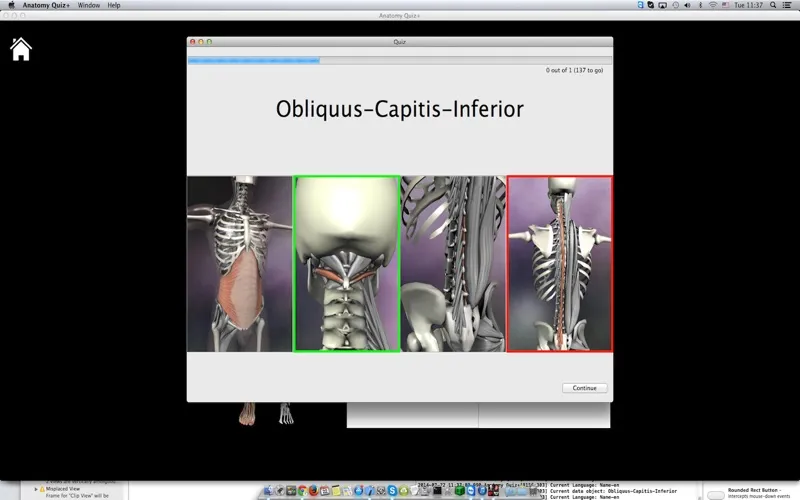This screenshot has height=500, width=800.
Task: Open Google Chrome from the dock
Action: pyautogui.click(x=303, y=491)
